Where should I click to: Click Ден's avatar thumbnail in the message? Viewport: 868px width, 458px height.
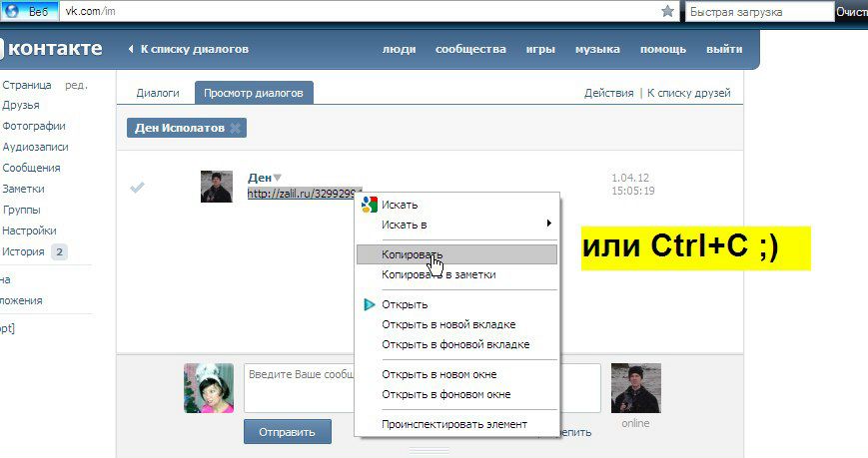217,187
